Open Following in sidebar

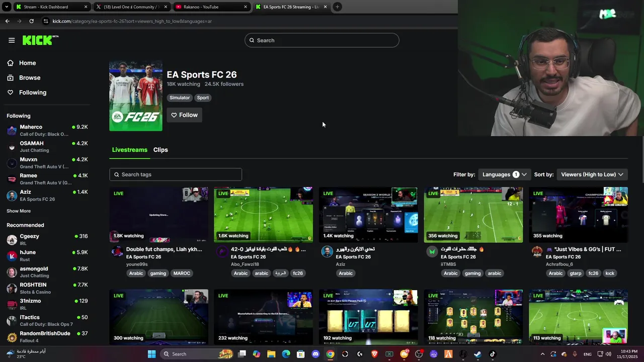pyautogui.click(x=33, y=93)
